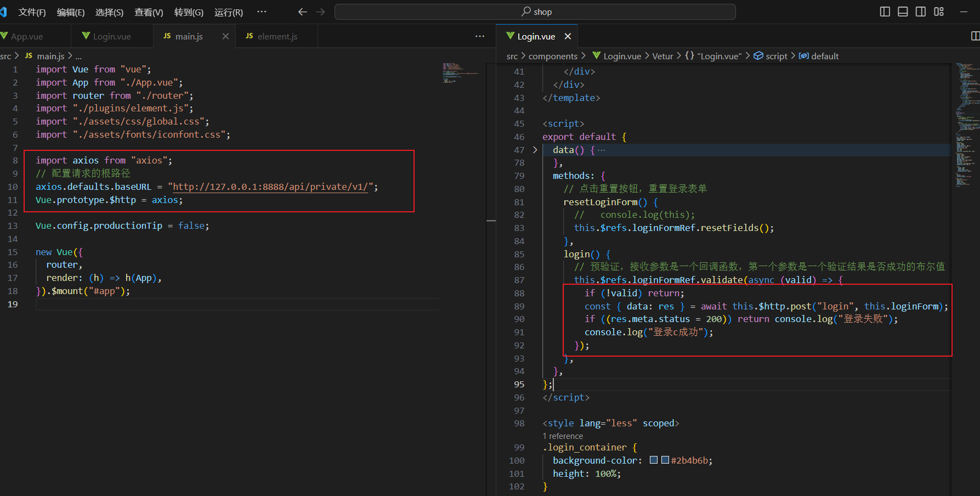Toggle the primary sidebar layout icon

coord(885,12)
